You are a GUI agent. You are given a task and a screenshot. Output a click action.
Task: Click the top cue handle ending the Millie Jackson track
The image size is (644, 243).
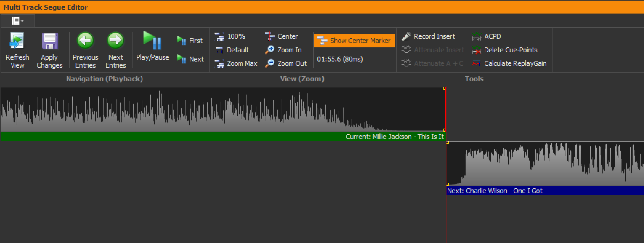(x=444, y=89)
